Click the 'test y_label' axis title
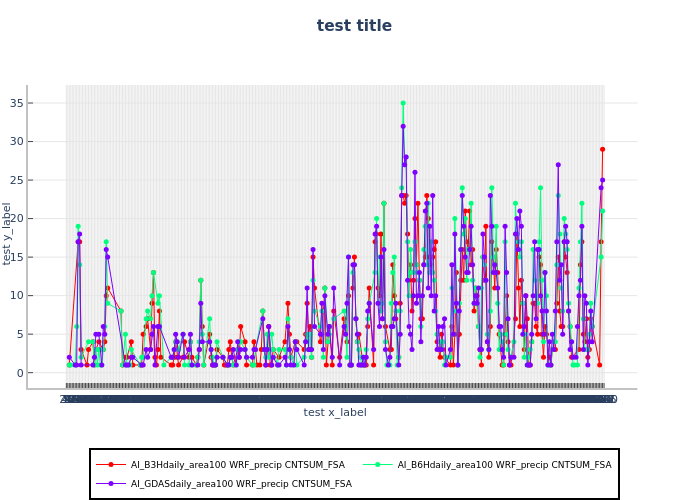The width and height of the screenshot is (700, 500). pos(8,233)
